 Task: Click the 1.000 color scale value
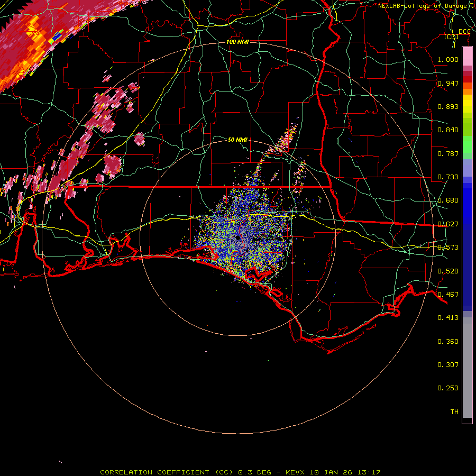pyautogui.click(x=448, y=59)
